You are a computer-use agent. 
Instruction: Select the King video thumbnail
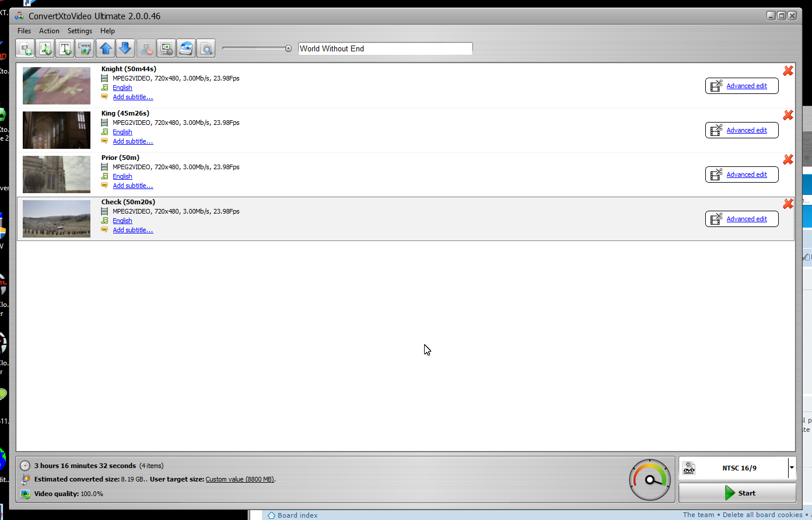(x=57, y=130)
